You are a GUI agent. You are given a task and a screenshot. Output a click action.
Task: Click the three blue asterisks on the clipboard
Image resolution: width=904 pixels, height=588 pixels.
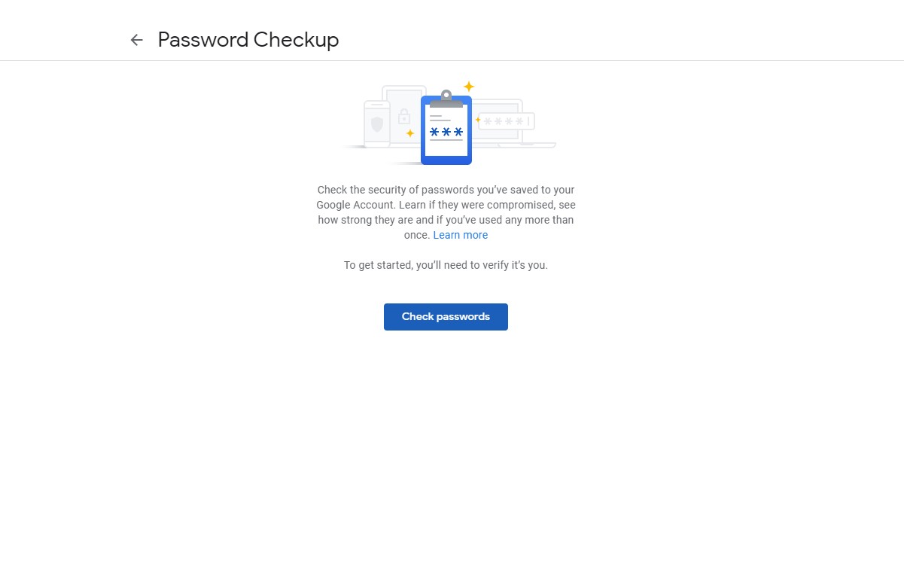click(446, 132)
